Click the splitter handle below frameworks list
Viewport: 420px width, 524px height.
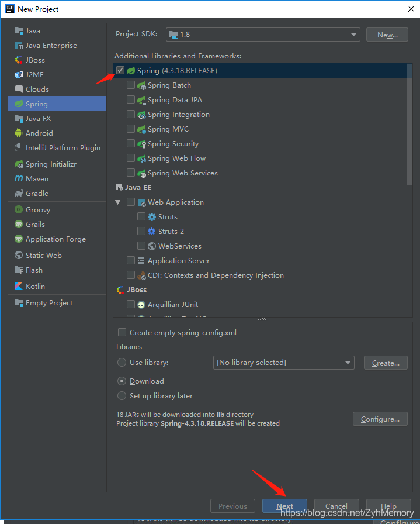262,319
